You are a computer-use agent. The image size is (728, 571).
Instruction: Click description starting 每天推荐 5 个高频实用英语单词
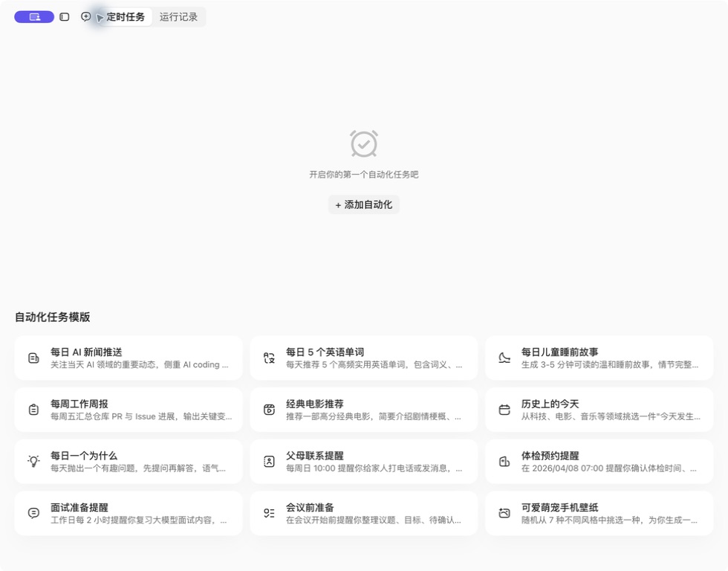click(x=374, y=365)
